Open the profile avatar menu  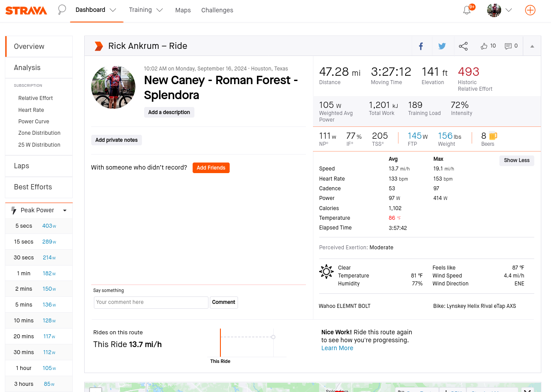click(x=499, y=10)
